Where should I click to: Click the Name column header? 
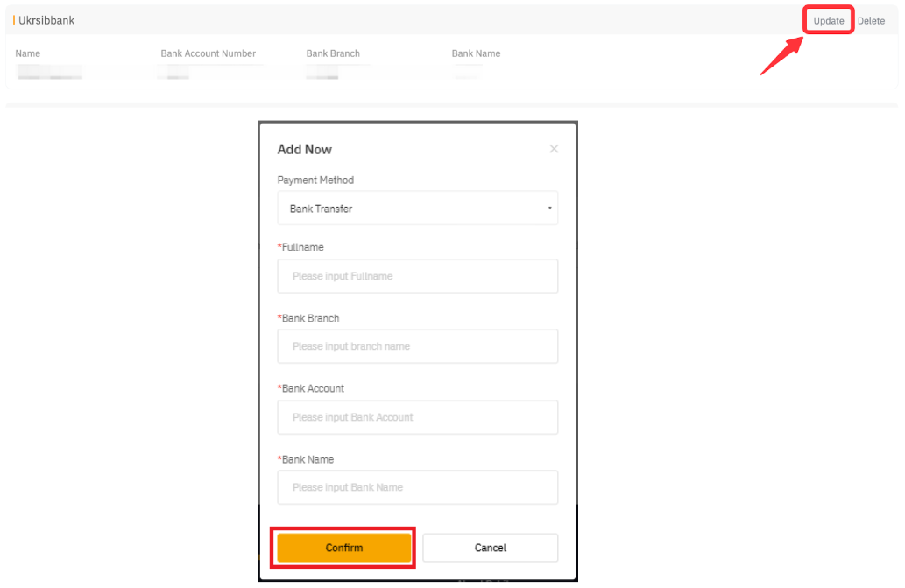coord(28,53)
